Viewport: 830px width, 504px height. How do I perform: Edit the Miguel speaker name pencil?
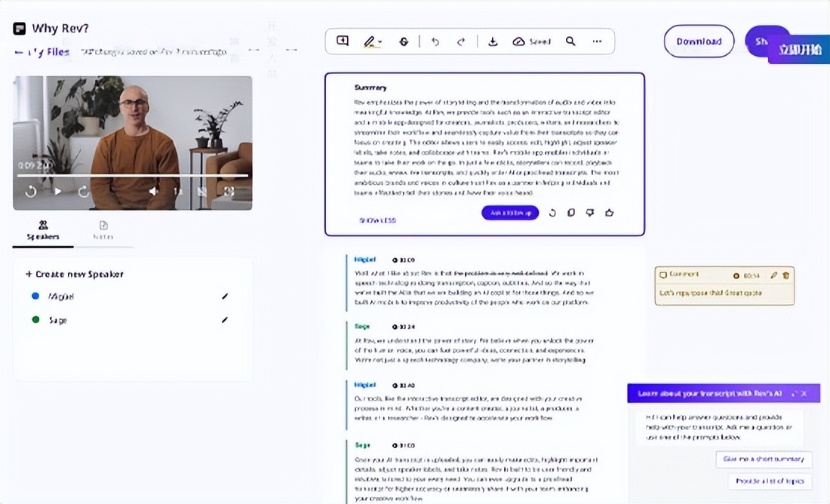click(x=224, y=297)
